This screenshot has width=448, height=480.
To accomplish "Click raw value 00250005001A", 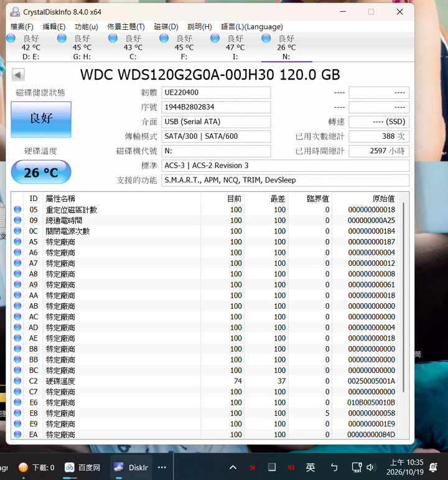I will point(371,381).
